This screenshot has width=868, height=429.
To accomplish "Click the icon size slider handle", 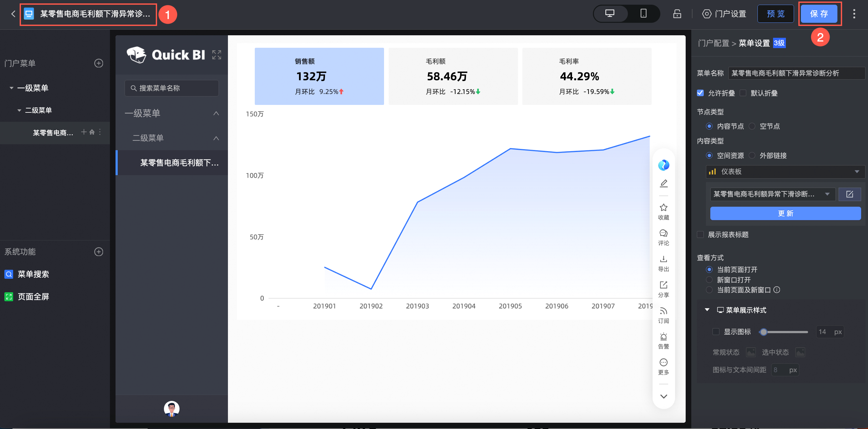I will pos(763,332).
